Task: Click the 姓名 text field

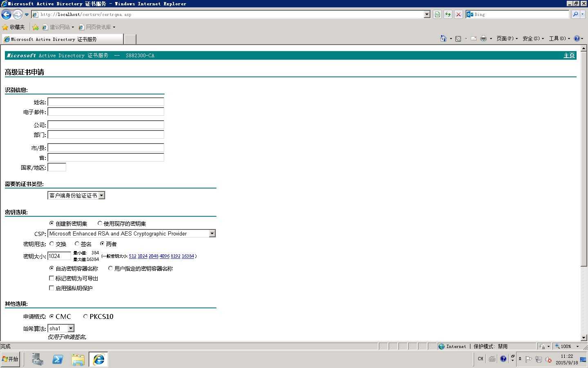Action: 106,102
